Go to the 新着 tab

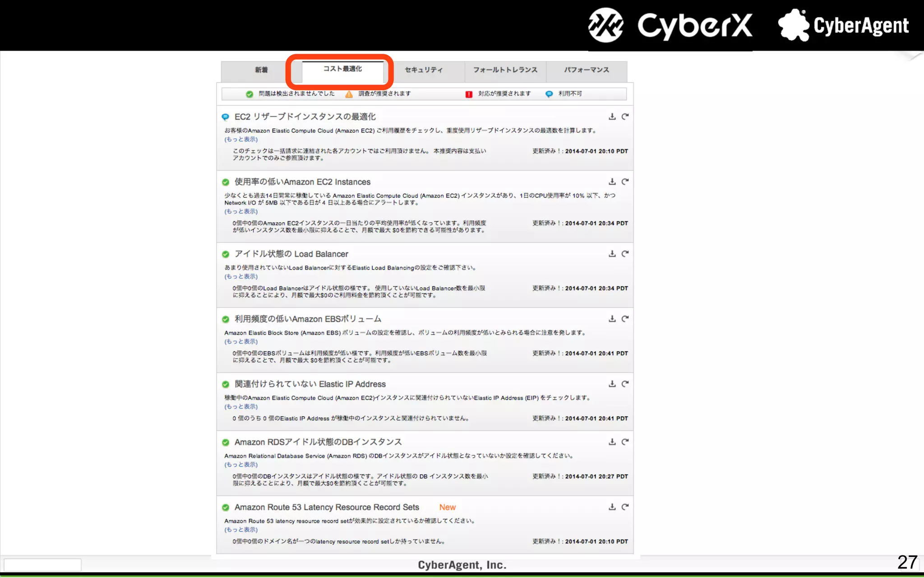point(261,70)
